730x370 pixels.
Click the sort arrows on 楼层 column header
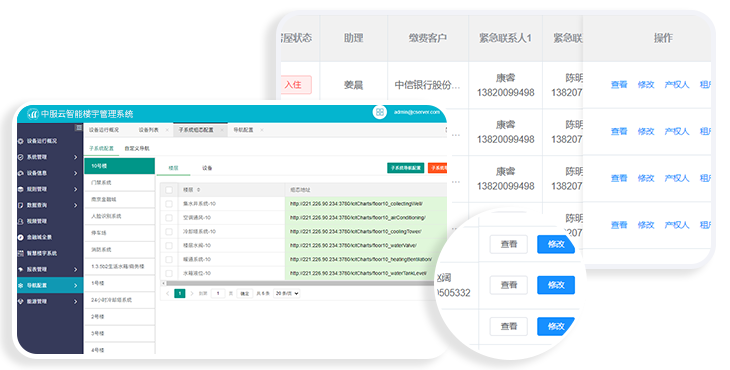click(x=198, y=190)
